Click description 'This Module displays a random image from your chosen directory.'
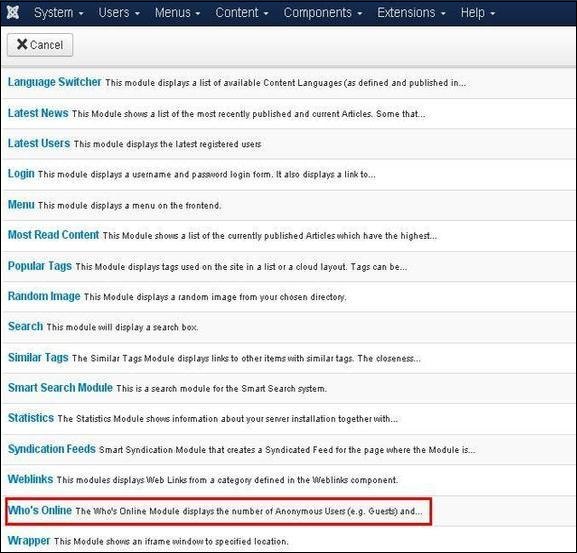 (215, 297)
